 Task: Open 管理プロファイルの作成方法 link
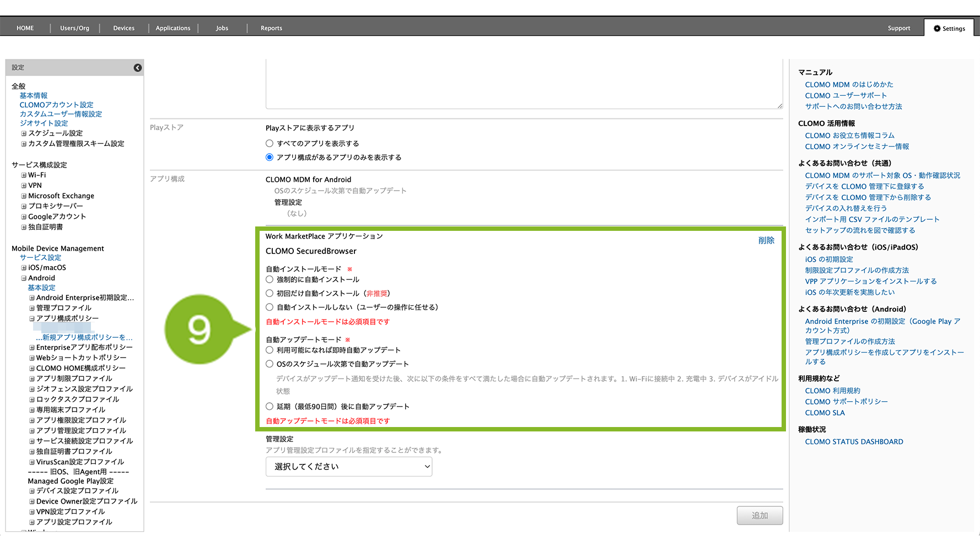(850, 342)
